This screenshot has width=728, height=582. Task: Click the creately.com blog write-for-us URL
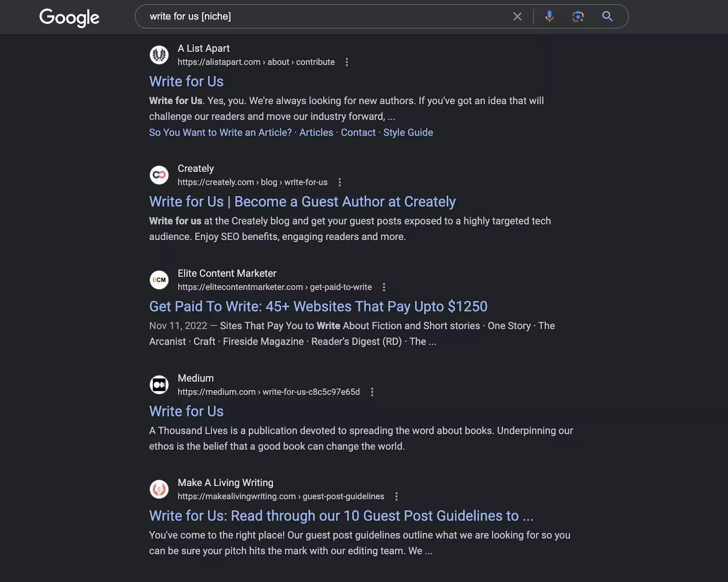point(253,182)
